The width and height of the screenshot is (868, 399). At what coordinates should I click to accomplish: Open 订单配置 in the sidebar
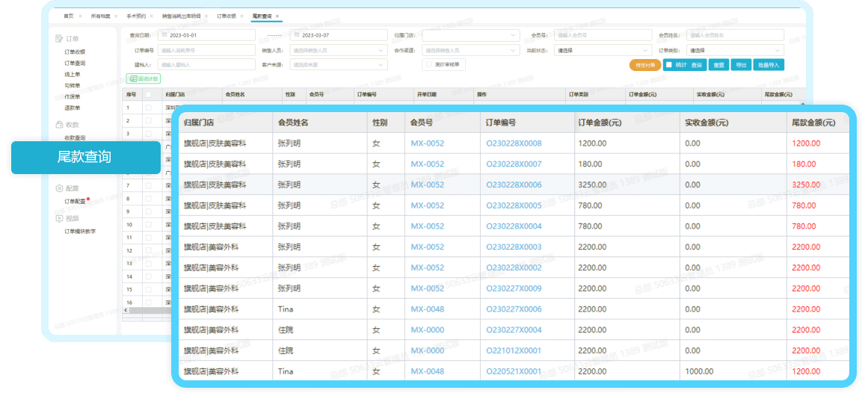pos(75,202)
